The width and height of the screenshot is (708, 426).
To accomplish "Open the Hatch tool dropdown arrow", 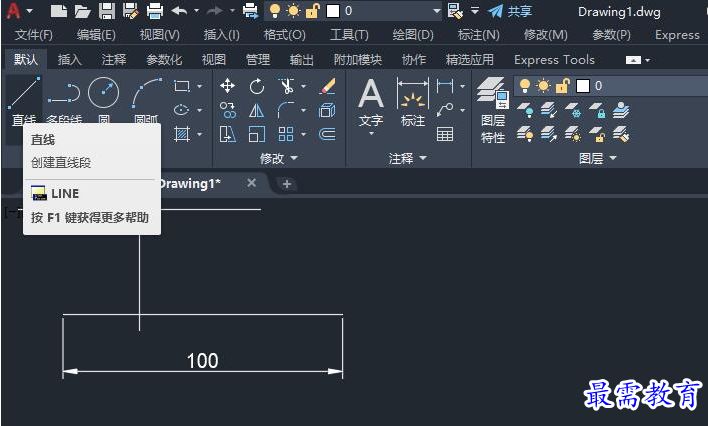I will [200, 134].
